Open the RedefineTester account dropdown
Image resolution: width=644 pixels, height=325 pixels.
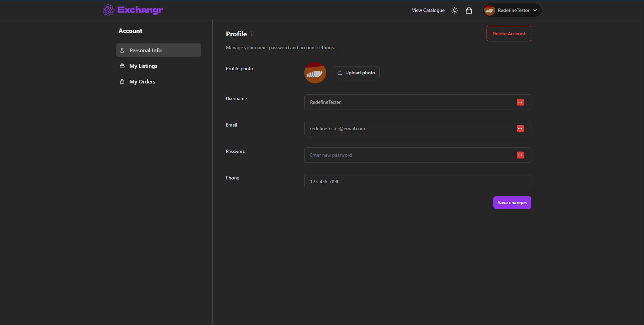(512, 10)
